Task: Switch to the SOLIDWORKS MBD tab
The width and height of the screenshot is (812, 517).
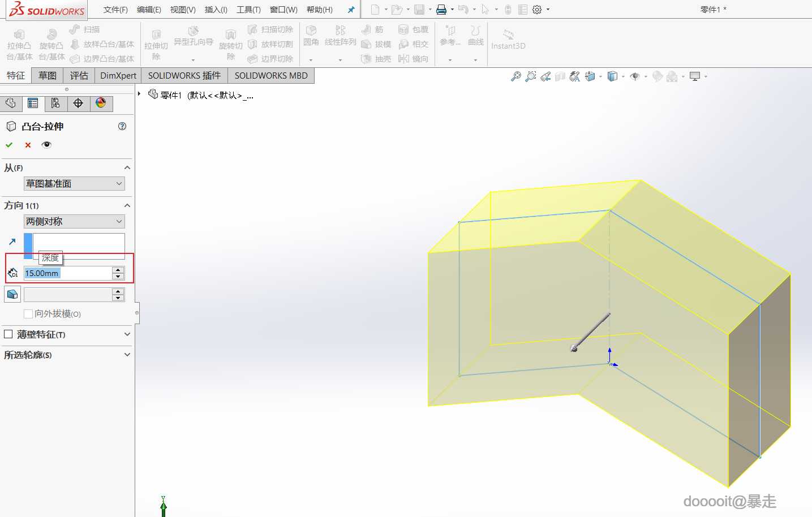Action: [271, 75]
